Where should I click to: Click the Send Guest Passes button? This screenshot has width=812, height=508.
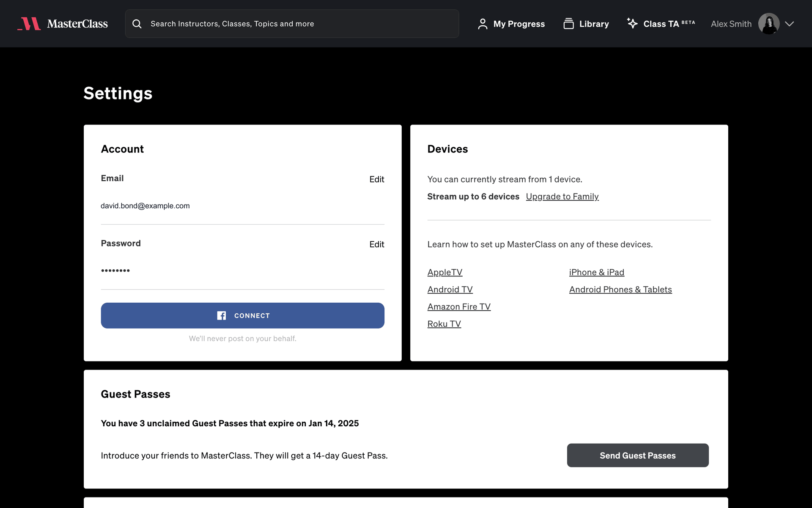[x=638, y=456]
